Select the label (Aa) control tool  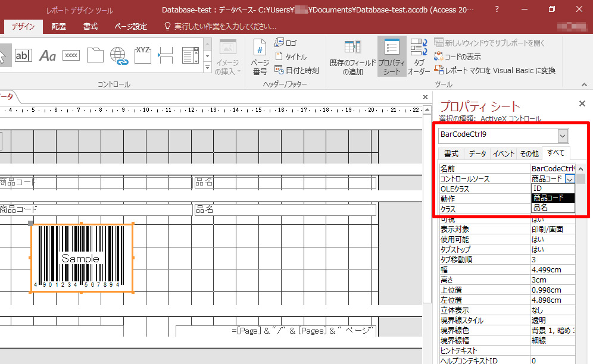point(48,55)
